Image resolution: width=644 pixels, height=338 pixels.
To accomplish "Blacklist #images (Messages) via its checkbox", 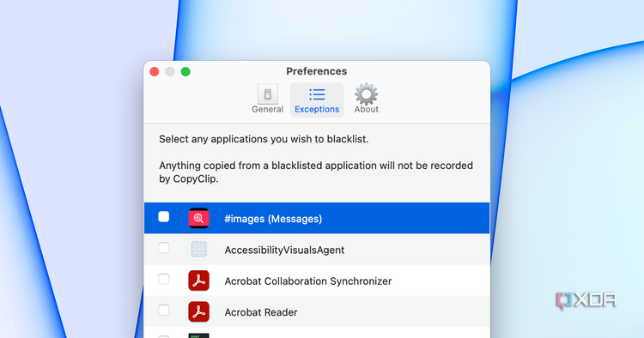I will click(163, 216).
